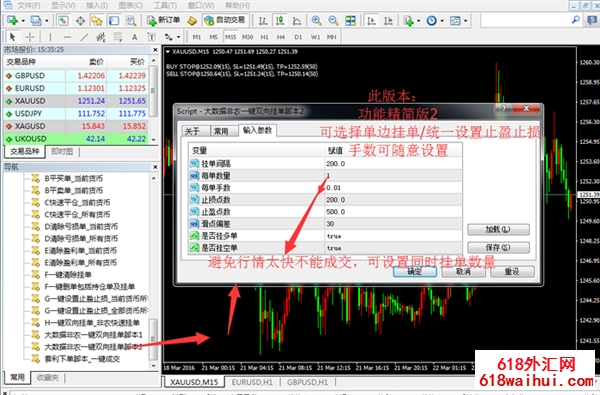Open the Strategy Tester magnifier icon

[131, 20]
